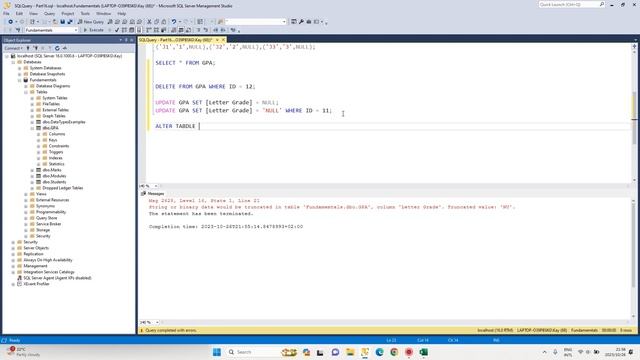Open the Help menu
This screenshot has height=360, width=640.
click(122, 13)
